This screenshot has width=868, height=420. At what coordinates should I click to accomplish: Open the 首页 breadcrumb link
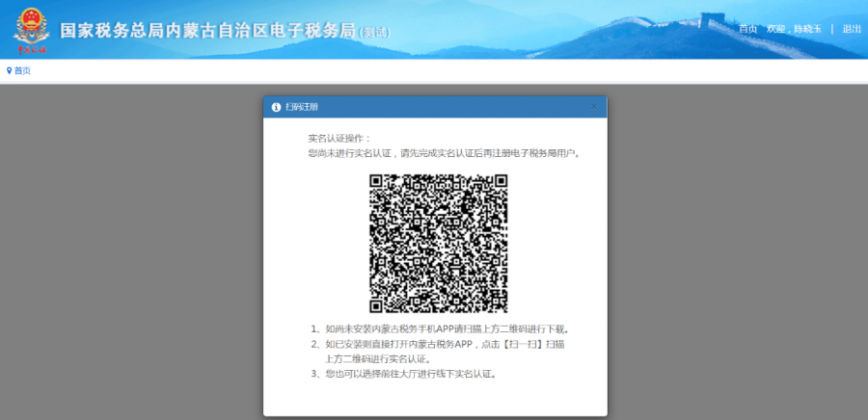coord(22,70)
